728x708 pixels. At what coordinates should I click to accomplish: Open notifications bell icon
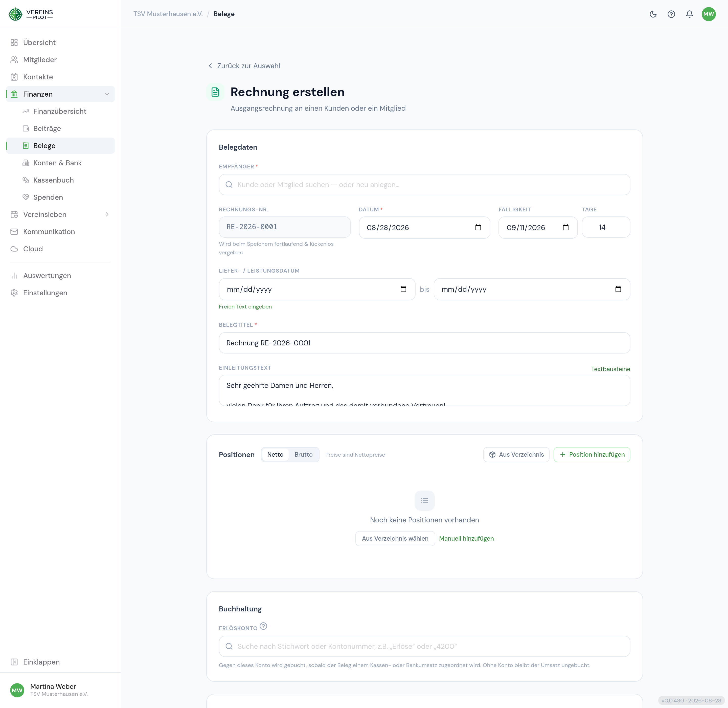pyautogui.click(x=689, y=14)
